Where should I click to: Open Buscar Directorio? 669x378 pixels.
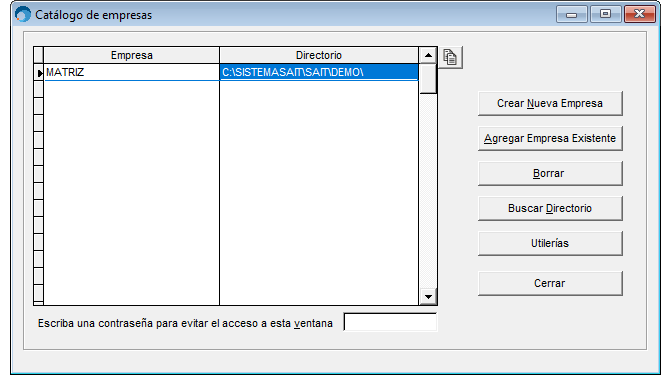[x=550, y=208]
